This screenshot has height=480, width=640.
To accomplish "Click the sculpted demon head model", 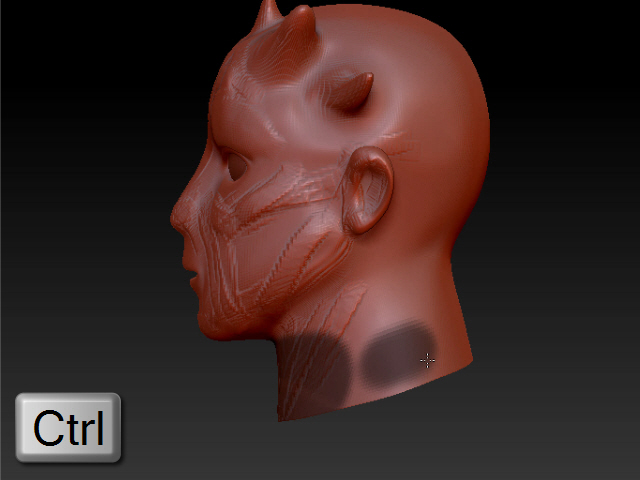I will [330, 211].
